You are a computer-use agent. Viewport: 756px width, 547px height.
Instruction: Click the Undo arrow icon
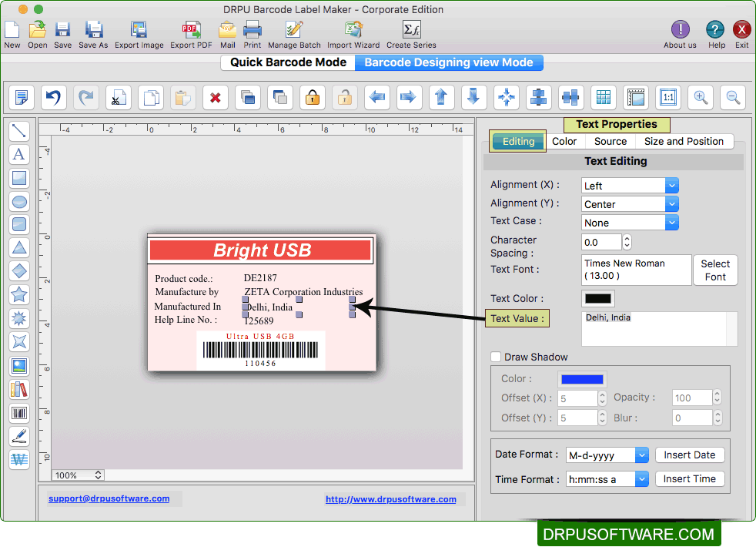tap(54, 97)
